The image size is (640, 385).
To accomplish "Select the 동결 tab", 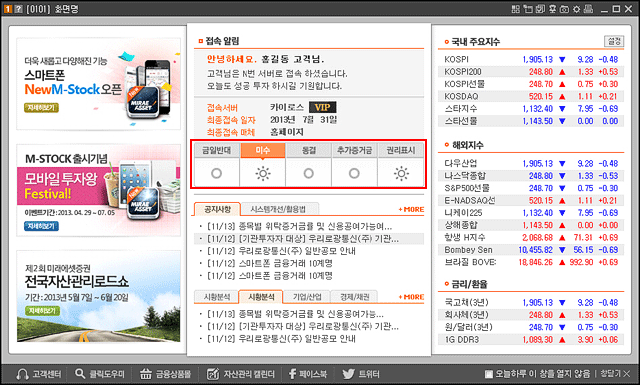I will (x=309, y=150).
